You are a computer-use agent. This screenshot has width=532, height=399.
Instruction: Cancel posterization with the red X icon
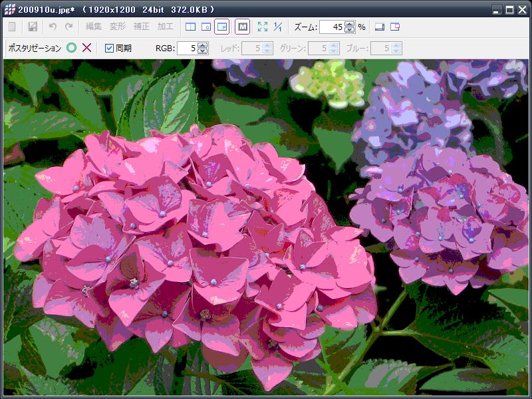coord(86,48)
